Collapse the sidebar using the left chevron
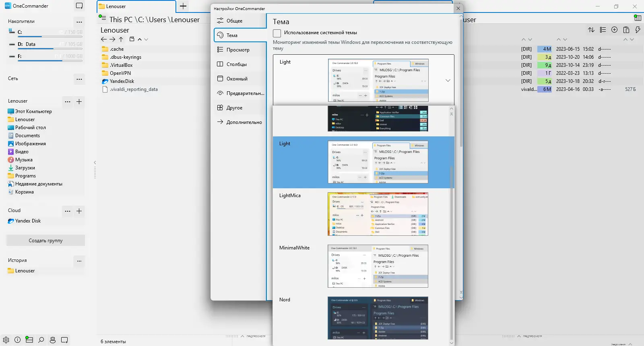 click(95, 163)
